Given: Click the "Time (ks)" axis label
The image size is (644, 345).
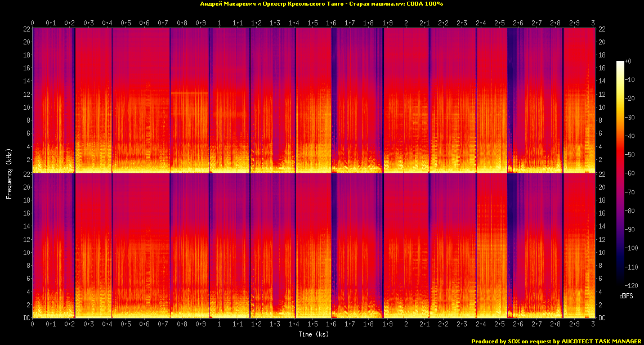Looking at the screenshot, I should 314,334.
